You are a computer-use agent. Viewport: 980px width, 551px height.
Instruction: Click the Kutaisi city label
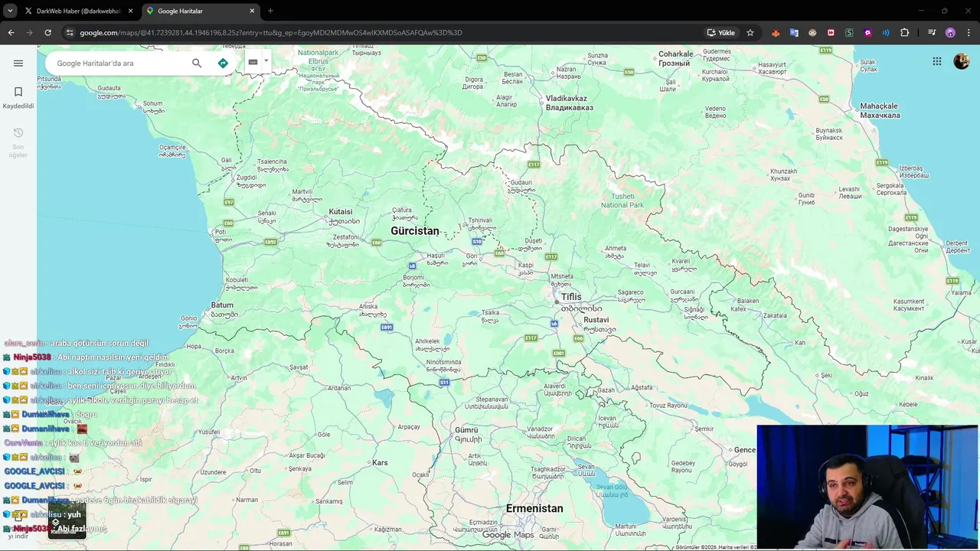(x=341, y=212)
